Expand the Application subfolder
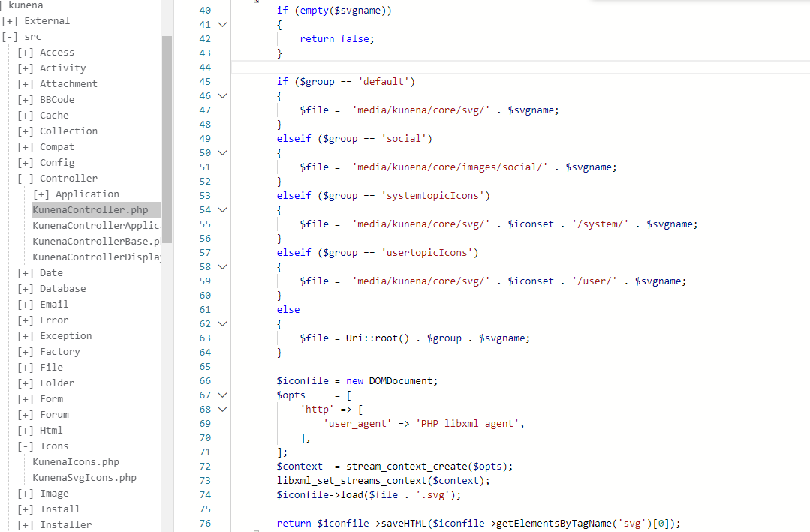 tap(41, 194)
